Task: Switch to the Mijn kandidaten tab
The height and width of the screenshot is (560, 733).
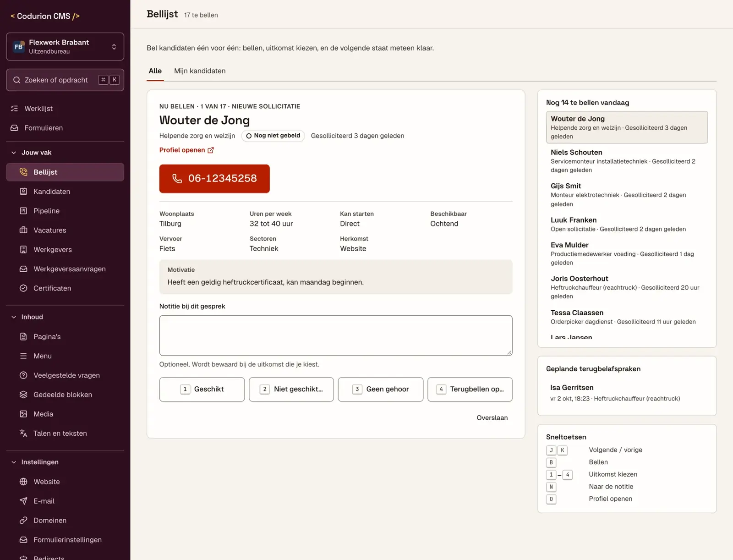Action: coord(200,71)
